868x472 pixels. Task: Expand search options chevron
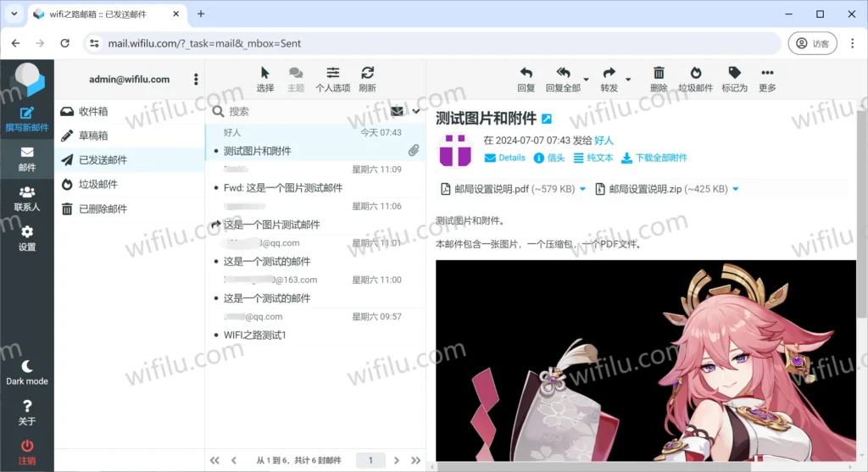tap(416, 111)
